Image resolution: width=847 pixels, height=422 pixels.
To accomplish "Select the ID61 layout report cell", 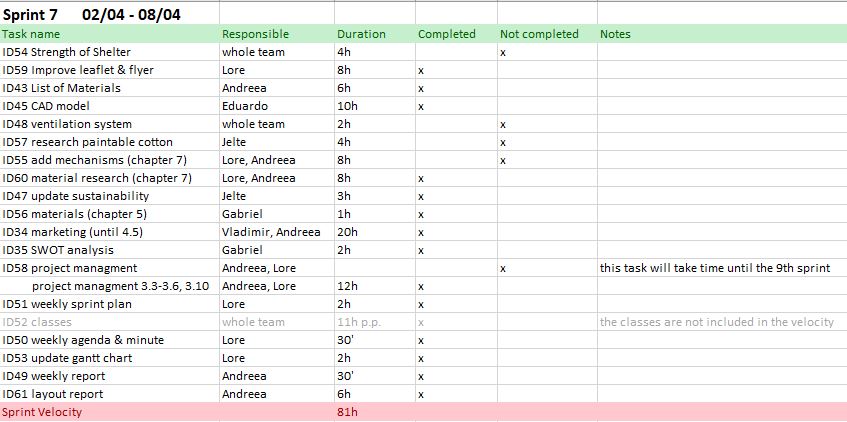I will 110,394.
